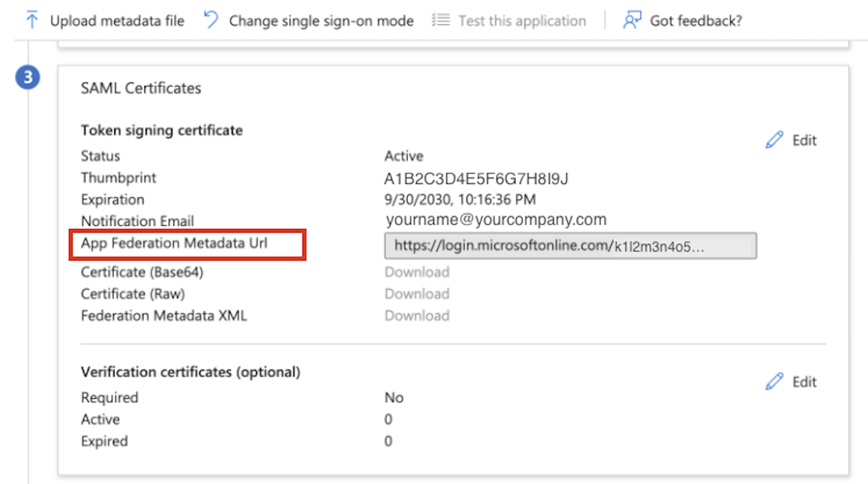The height and width of the screenshot is (484, 868).
Task: Click the Expiration label
Action: coord(112,200)
